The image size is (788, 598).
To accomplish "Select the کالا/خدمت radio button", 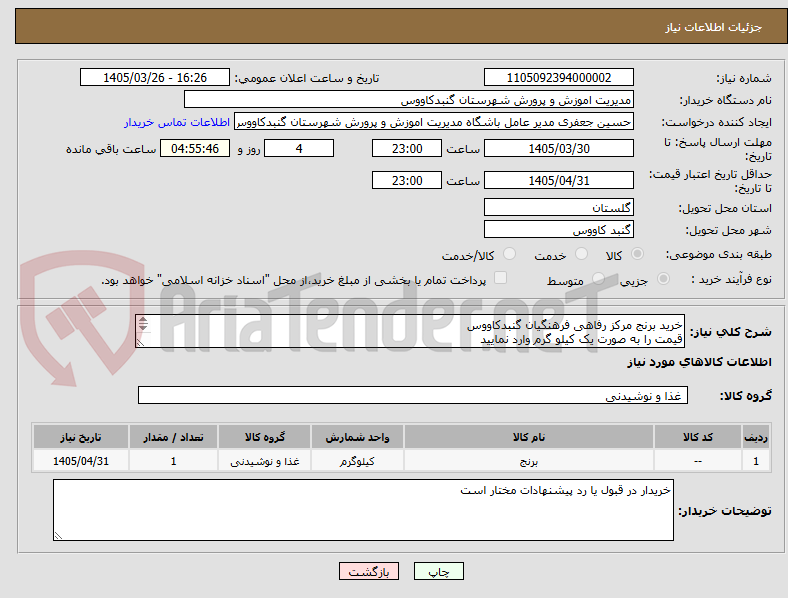I will pyautogui.click(x=510, y=254).
